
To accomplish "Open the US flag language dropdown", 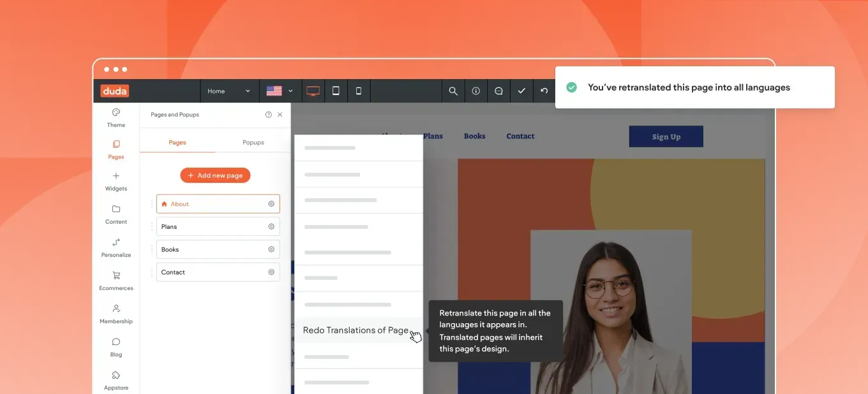I will [280, 91].
